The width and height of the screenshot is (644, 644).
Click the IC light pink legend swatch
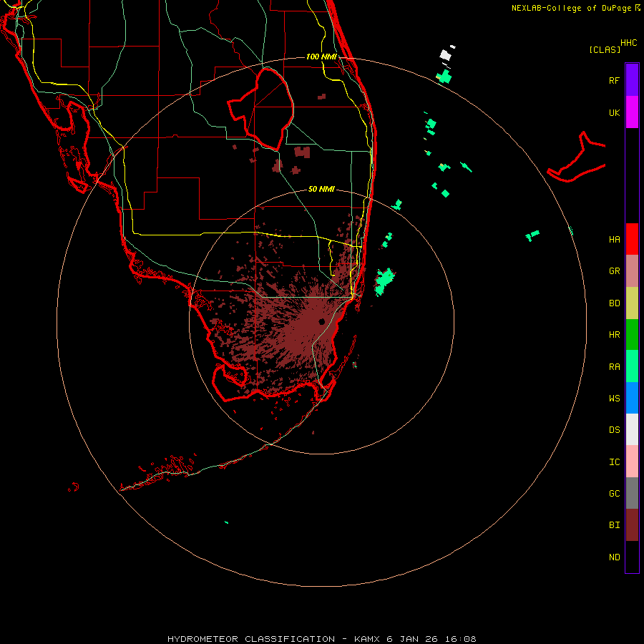[x=632, y=462]
